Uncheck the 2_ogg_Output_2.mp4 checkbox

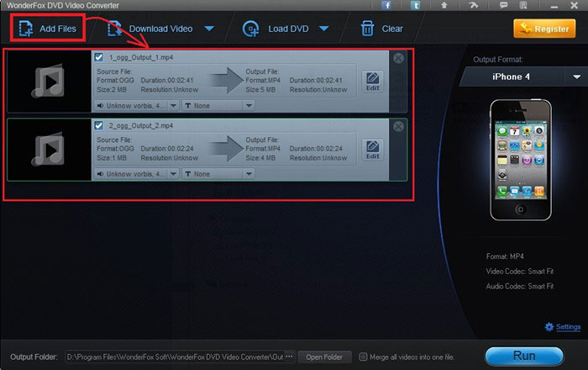98,125
